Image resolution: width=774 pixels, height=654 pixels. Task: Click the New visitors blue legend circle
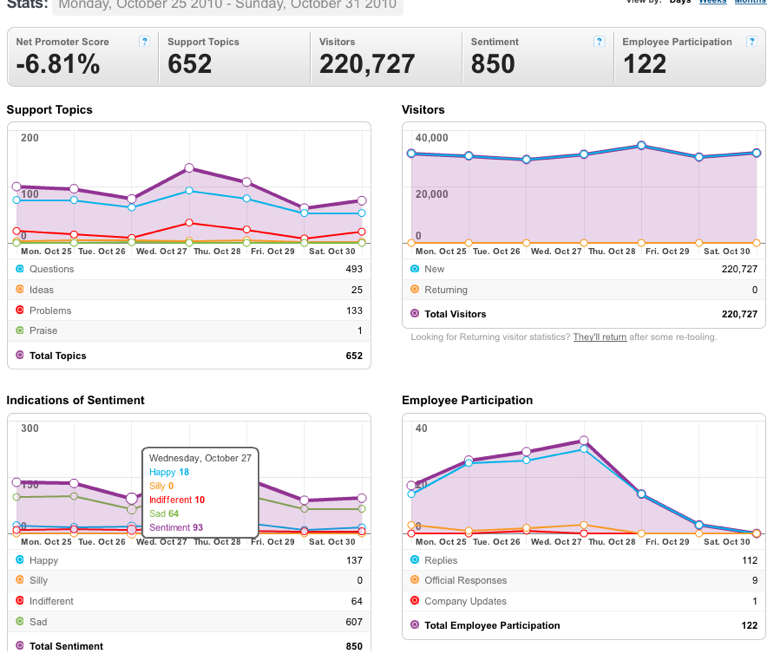pos(415,269)
